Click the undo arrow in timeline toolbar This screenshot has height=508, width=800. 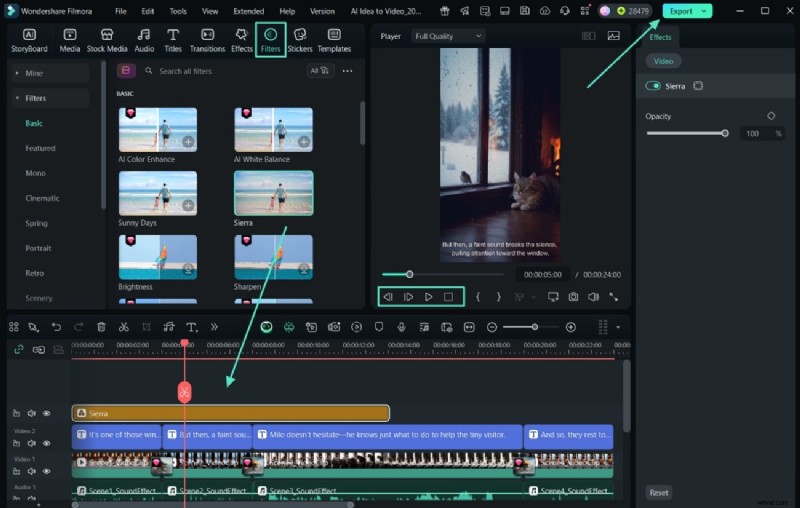pos(56,327)
